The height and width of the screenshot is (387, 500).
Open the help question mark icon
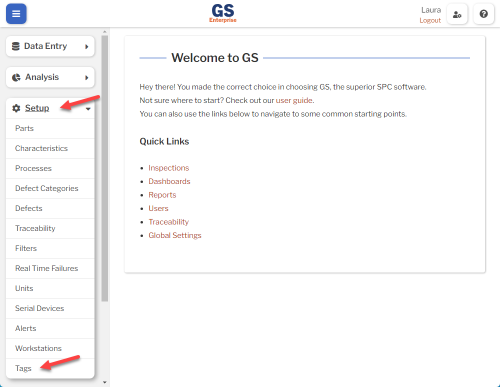tap(484, 14)
